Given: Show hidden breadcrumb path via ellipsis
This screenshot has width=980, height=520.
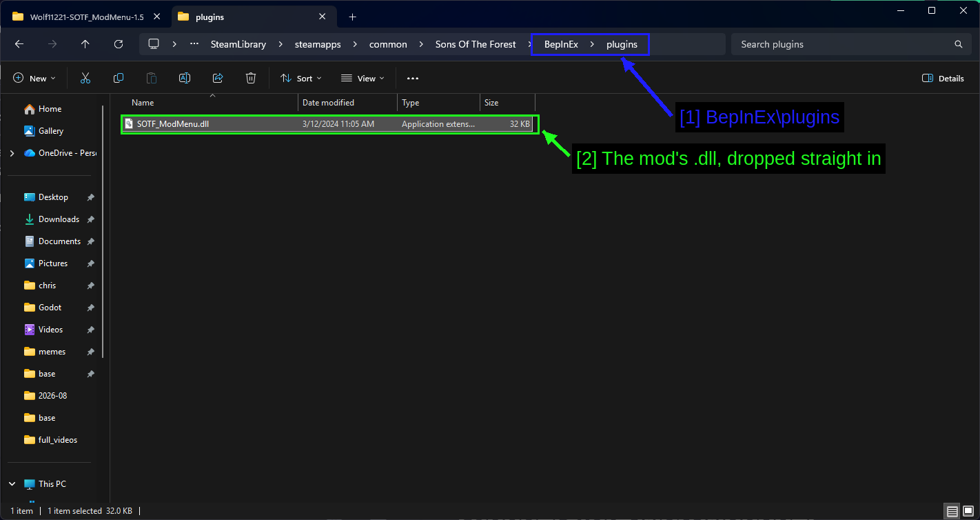Looking at the screenshot, I should pos(194,44).
